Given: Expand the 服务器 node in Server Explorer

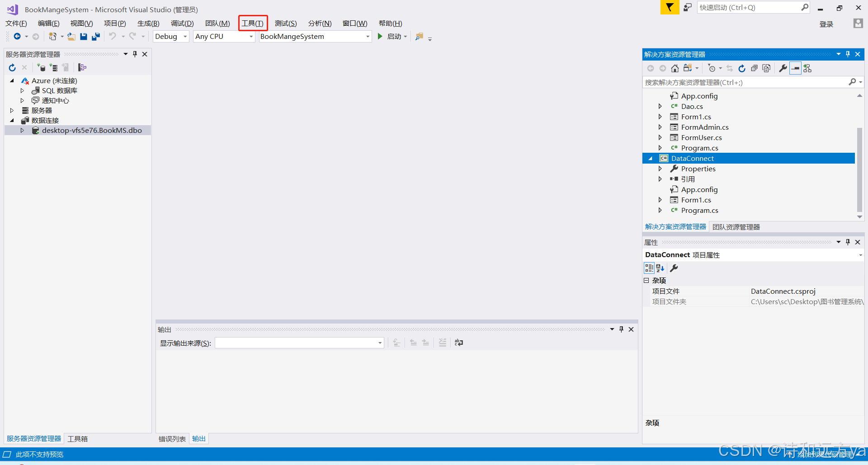Looking at the screenshot, I should coord(12,111).
